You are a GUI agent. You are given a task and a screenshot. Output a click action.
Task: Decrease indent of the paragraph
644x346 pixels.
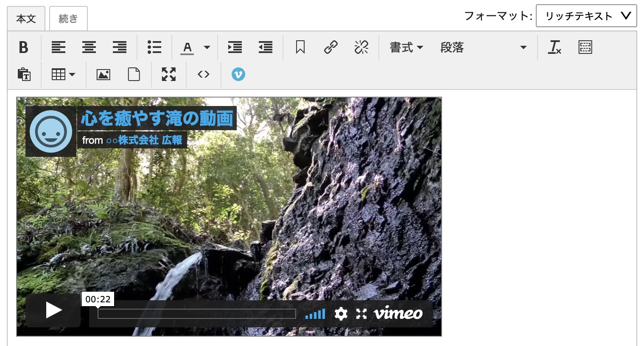point(266,47)
